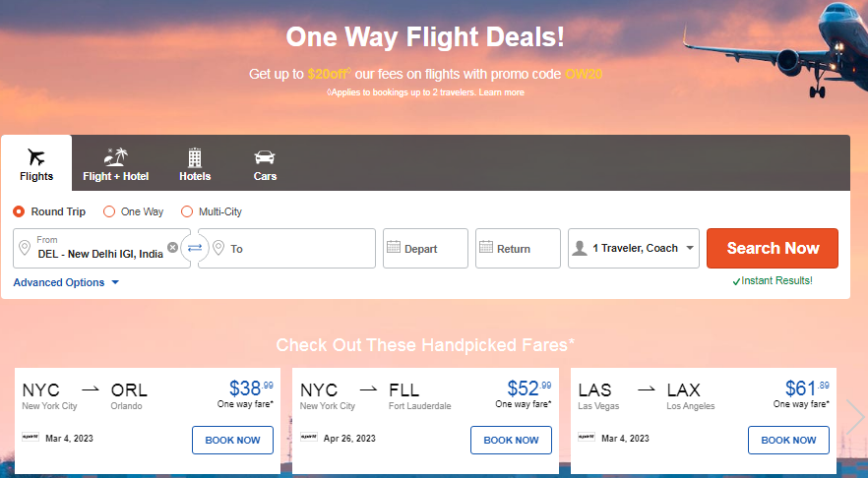Book the NYC to ORL fare
This screenshot has width=868, height=478.
click(x=232, y=440)
